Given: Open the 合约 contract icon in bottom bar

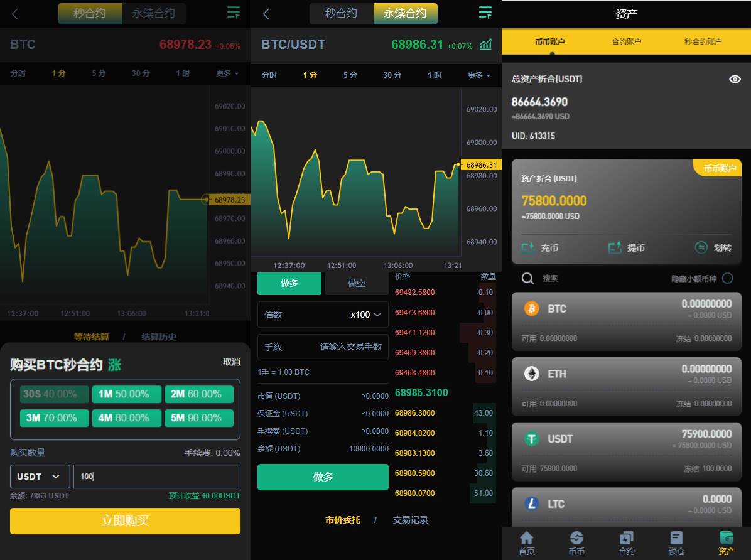Looking at the screenshot, I should tap(626, 542).
